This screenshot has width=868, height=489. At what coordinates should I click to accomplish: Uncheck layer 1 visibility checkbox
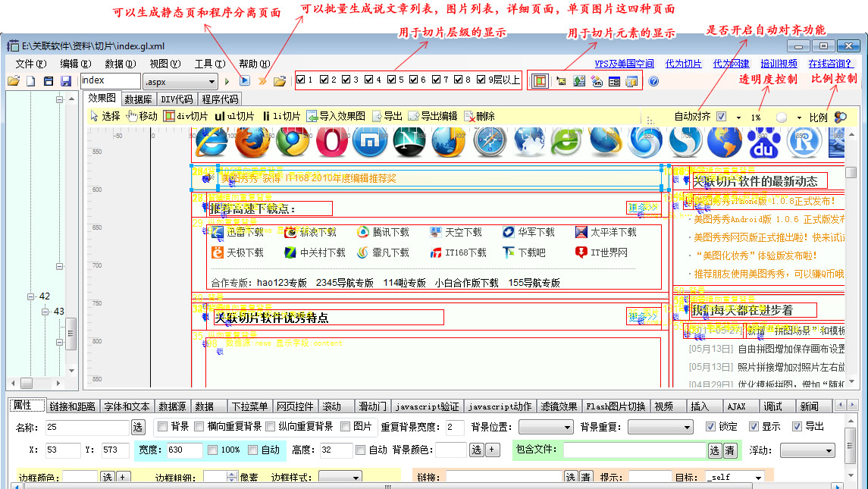[x=301, y=80]
